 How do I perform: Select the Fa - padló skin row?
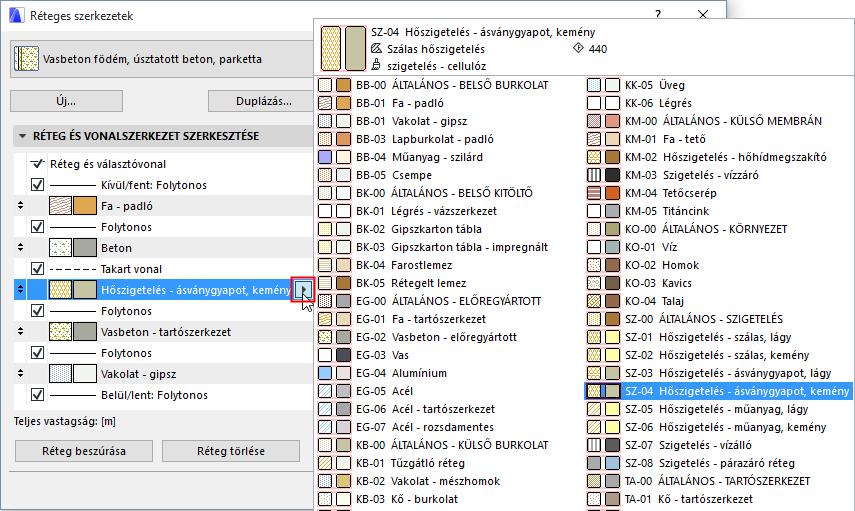[164, 206]
